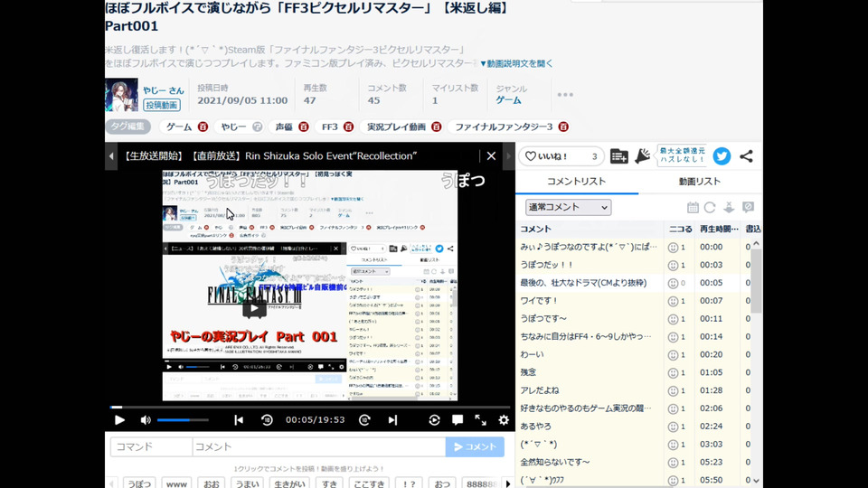This screenshot has width=868, height=488.
Task: Enter fullscreen mode
Action: click(480, 420)
